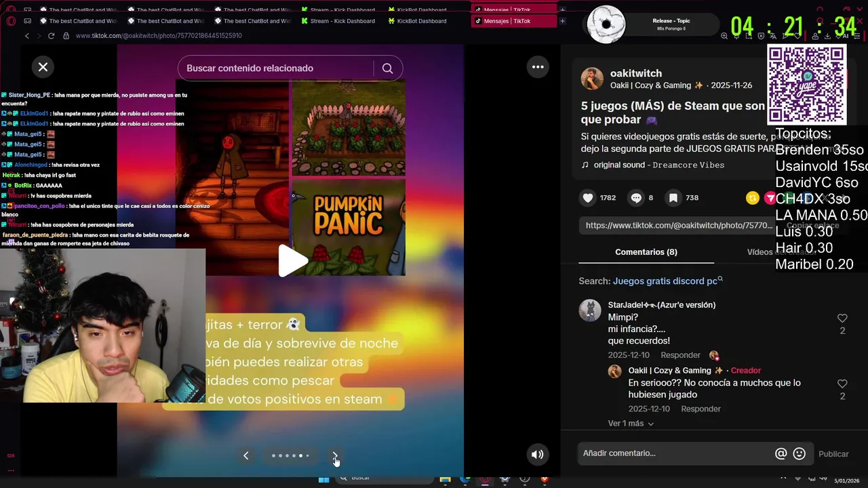Like the post with the heart icon (1782)
Viewport: 868px width, 488px height.
[x=588, y=198]
